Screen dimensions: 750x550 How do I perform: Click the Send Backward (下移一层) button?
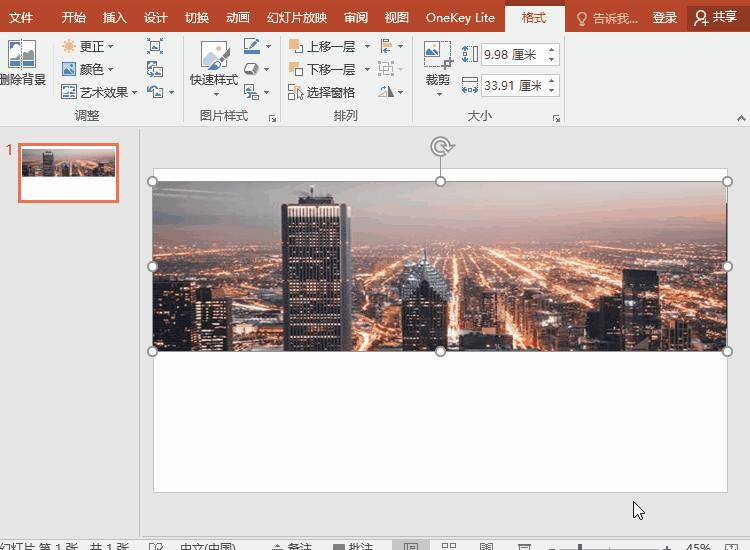click(323, 69)
